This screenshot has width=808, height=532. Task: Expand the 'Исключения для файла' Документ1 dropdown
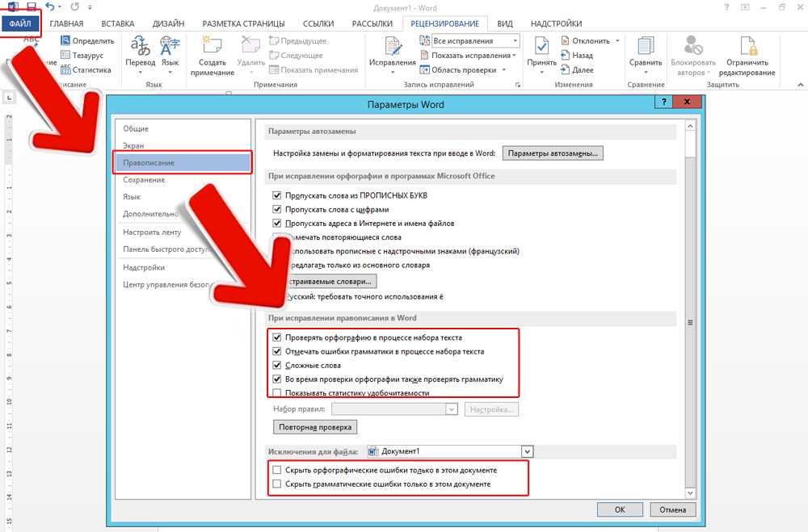(x=527, y=451)
